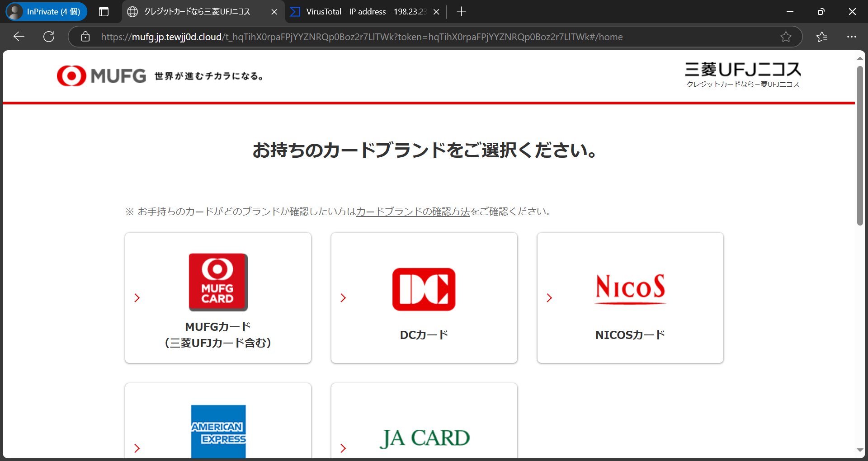The image size is (868, 461).
Task: Close the 三菱UFJニコス tab
Action: click(x=274, y=12)
